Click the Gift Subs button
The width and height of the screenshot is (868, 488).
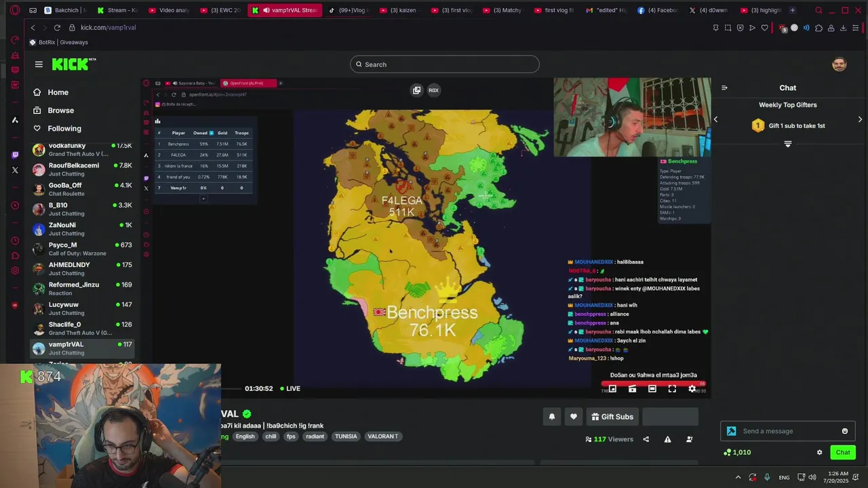(x=612, y=417)
